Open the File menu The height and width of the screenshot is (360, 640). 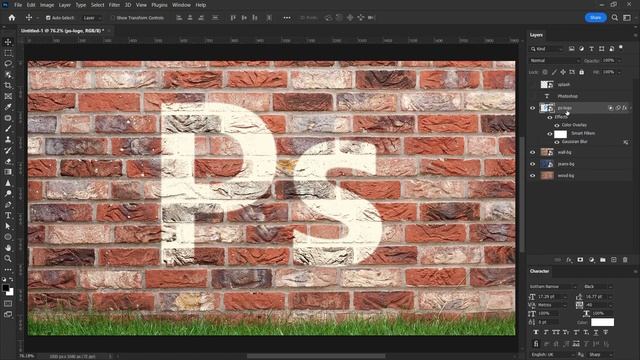pos(18,5)
